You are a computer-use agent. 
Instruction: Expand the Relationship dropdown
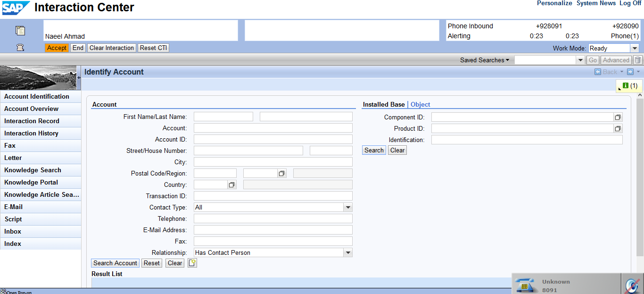tap(347, 252)
